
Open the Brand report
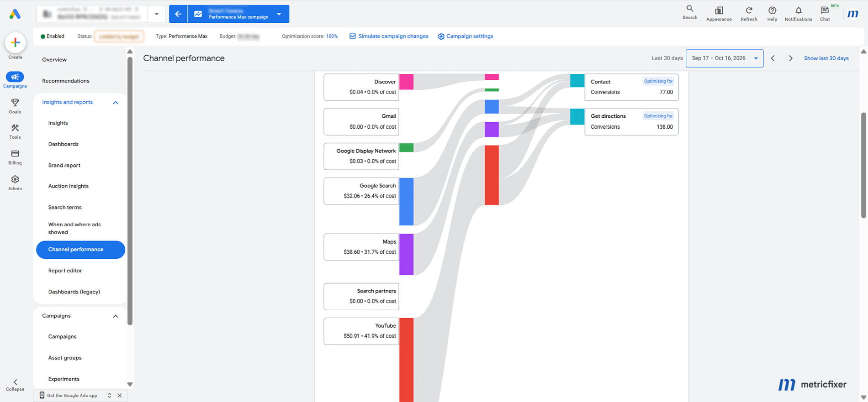tap(64, 165)
